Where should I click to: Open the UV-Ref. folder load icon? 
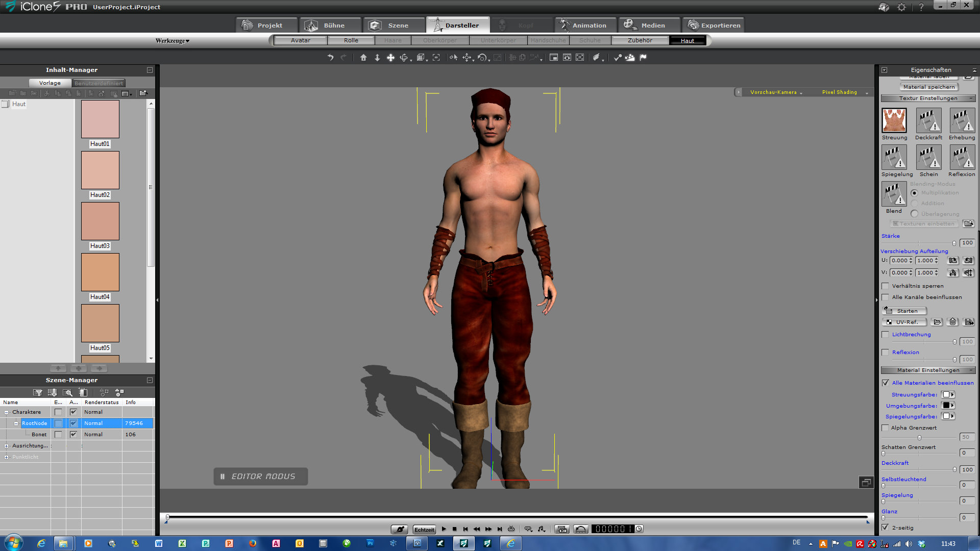pos(937,322)
